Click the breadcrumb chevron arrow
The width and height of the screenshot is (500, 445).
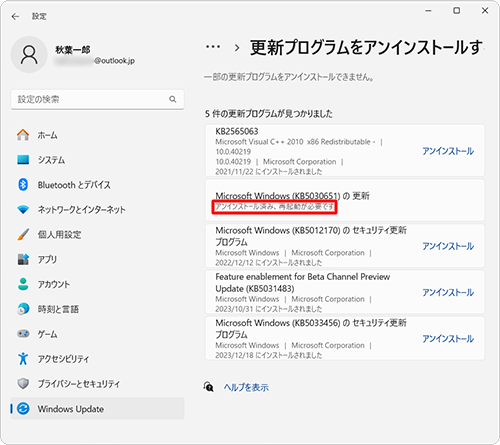237,48
